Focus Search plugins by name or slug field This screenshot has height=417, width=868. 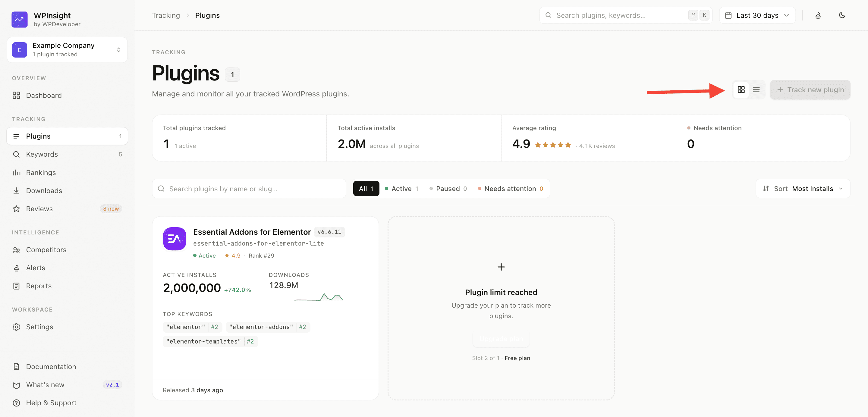249,189
